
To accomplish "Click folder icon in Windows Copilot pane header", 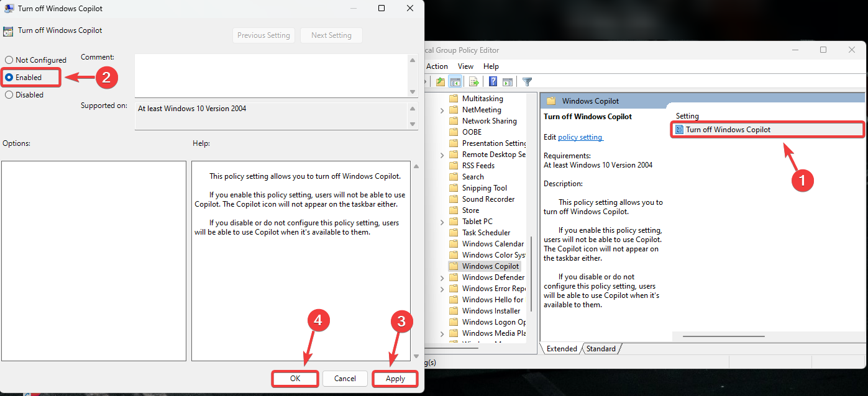I will coord(550,101).
